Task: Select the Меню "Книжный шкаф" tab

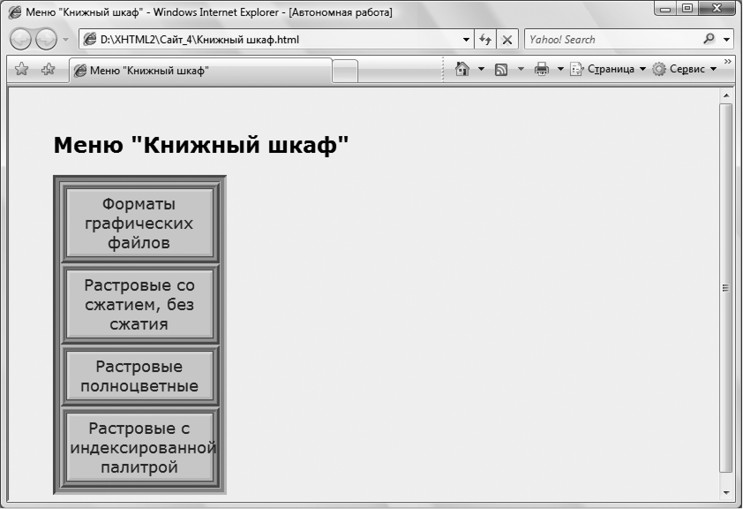Action: point(198,71)
